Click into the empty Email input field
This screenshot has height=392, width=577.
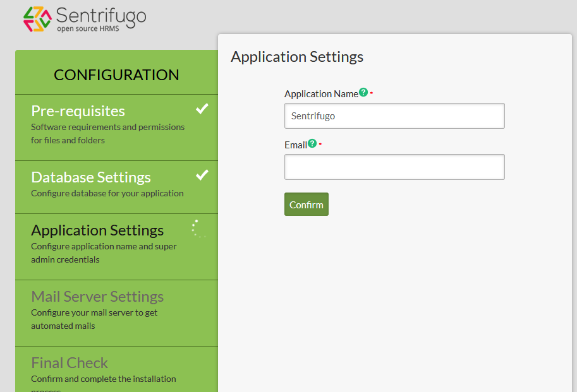click(394, 167)
